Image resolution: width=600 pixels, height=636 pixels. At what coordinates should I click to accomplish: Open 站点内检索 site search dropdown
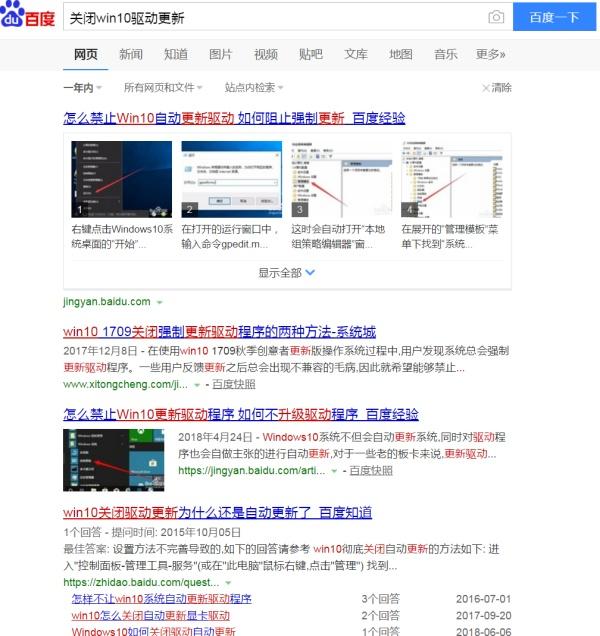point(254,88)
